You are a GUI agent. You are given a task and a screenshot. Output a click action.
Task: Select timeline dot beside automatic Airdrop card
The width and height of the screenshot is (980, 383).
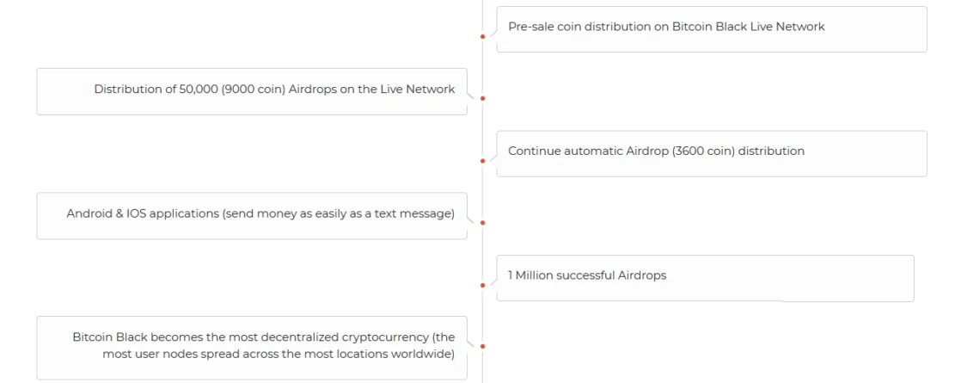click(x=482, y=161)
